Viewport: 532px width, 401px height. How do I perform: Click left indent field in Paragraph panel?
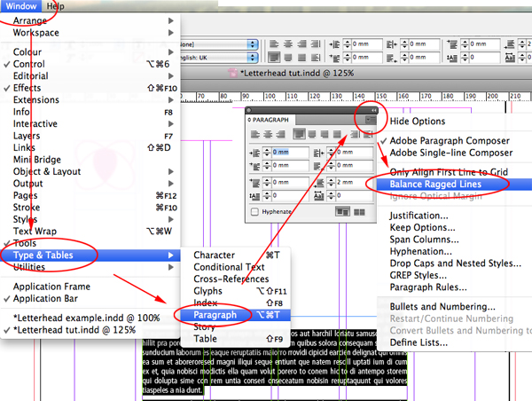click(x=291, y=152)
